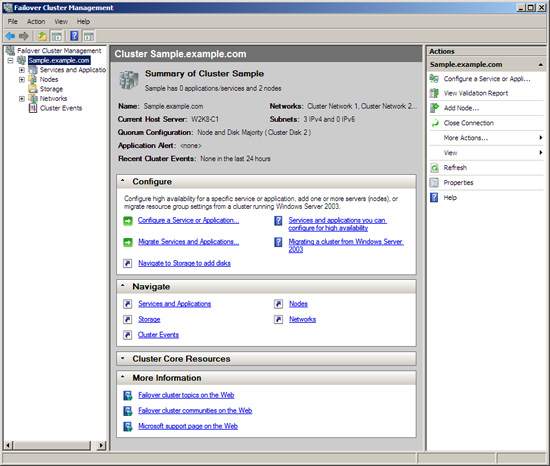Click tree pane horizontal scrollbar left arrow

9,445
